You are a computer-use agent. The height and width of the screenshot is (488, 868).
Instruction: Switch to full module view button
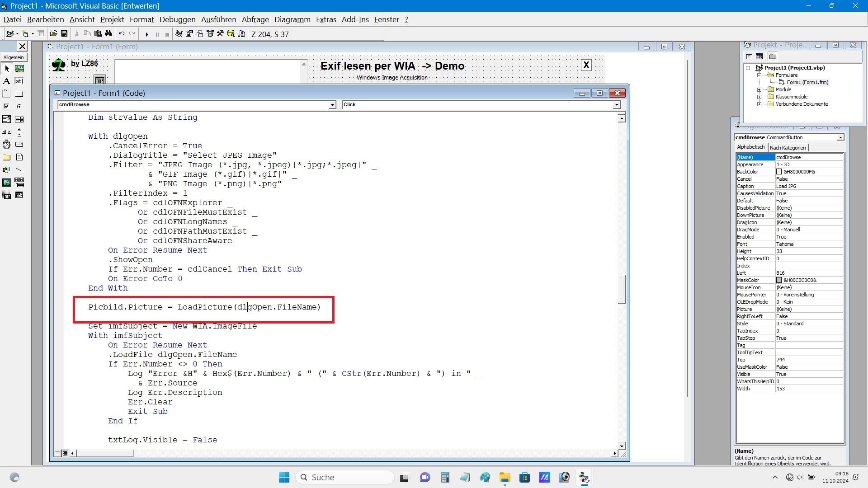tap(65, 453)
